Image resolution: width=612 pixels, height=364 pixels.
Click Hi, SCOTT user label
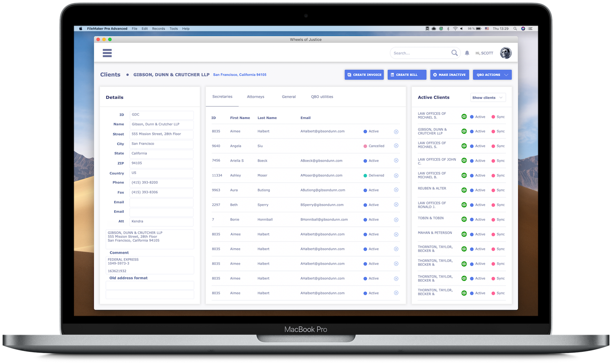click(484, 53)
